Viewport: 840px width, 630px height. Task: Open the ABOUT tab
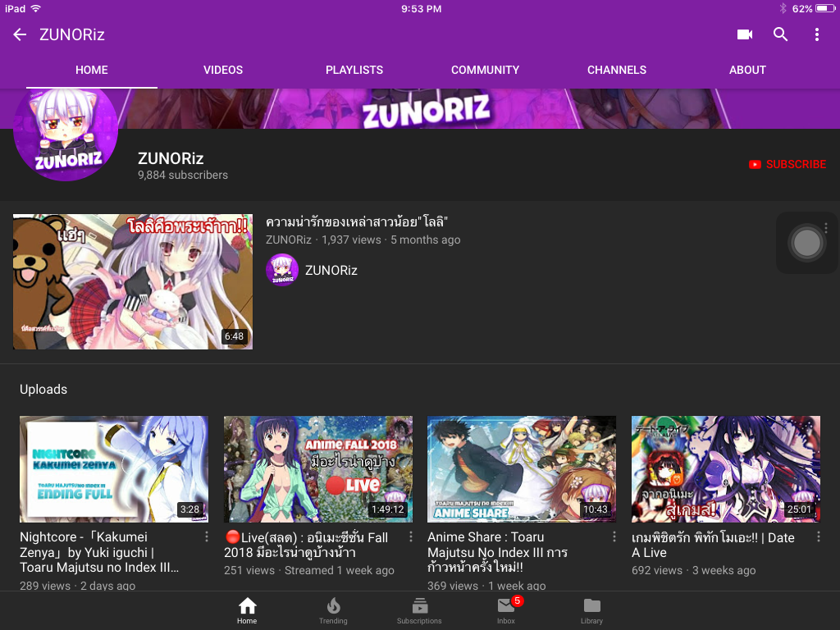(x=747, y=71)
